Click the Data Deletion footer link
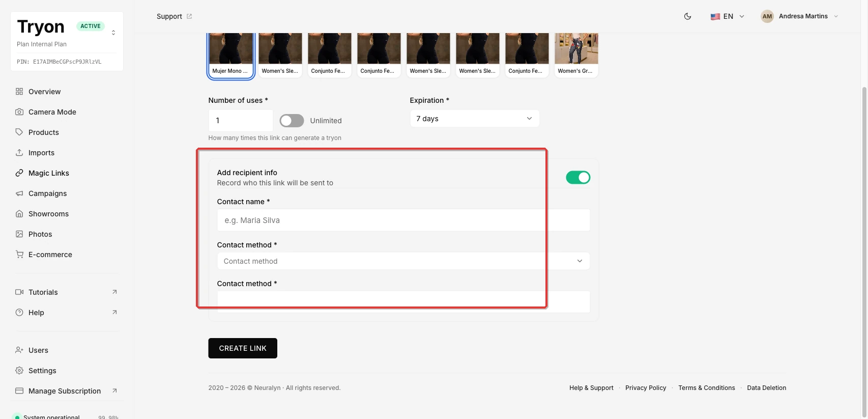868x419 pixels. pyautogui.click(x=767, y=388)
